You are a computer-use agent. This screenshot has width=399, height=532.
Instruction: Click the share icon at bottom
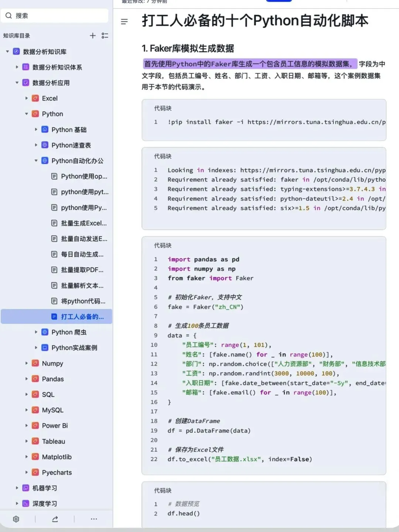[55, 519]
